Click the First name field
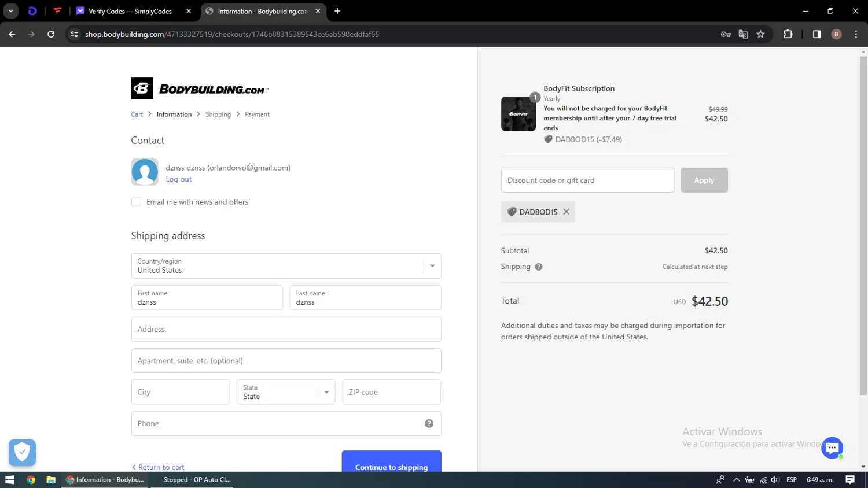 [207, 298]
